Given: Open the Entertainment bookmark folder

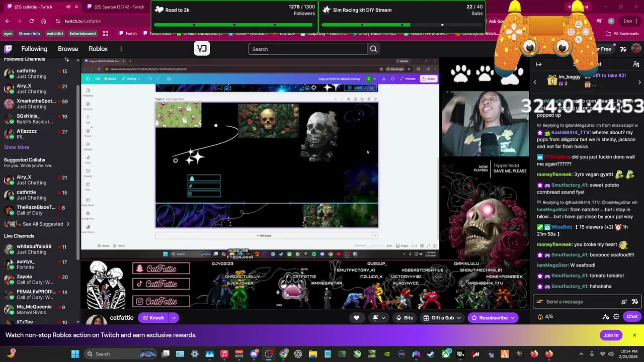Looking at the screenshot, I should [83, 34].
